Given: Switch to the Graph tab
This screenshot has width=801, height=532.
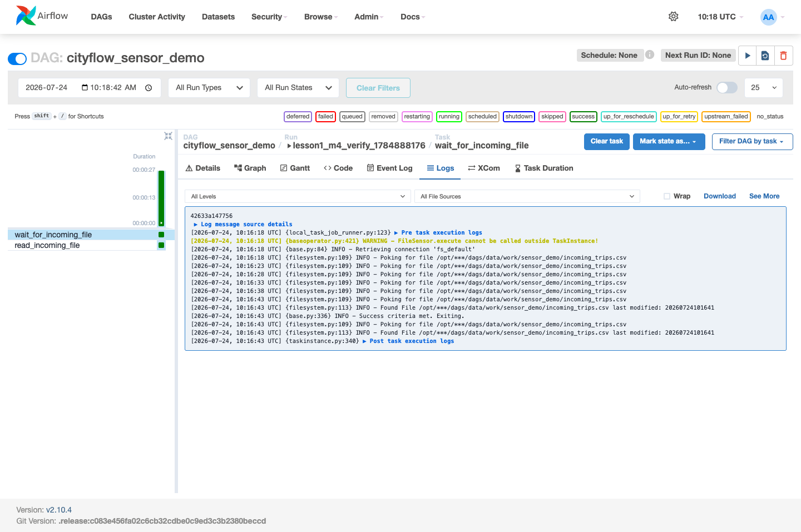Looking at the screenshot, I should pos(250,168).
